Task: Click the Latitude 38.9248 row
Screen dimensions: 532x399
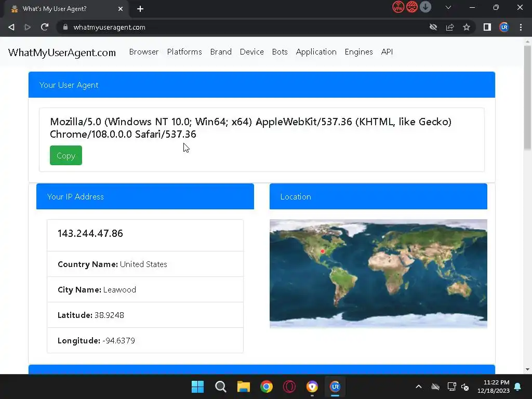Action: [x=145, y=315]
